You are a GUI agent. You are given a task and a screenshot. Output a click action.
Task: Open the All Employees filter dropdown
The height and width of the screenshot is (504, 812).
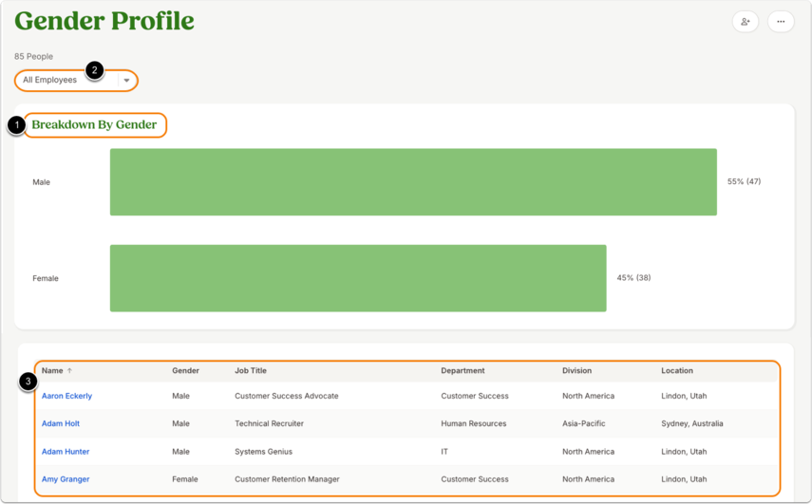[76, 81]
